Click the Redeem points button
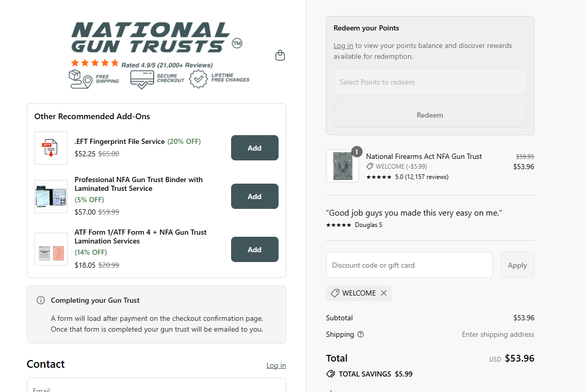 pyautogui.click(x=430, y=115)
